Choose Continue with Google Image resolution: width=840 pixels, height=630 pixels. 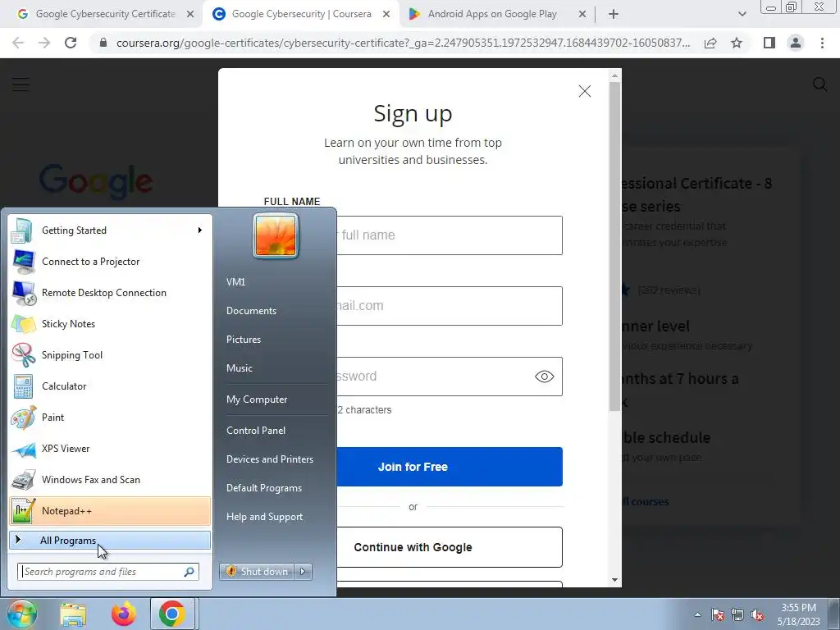coord(413,547)
